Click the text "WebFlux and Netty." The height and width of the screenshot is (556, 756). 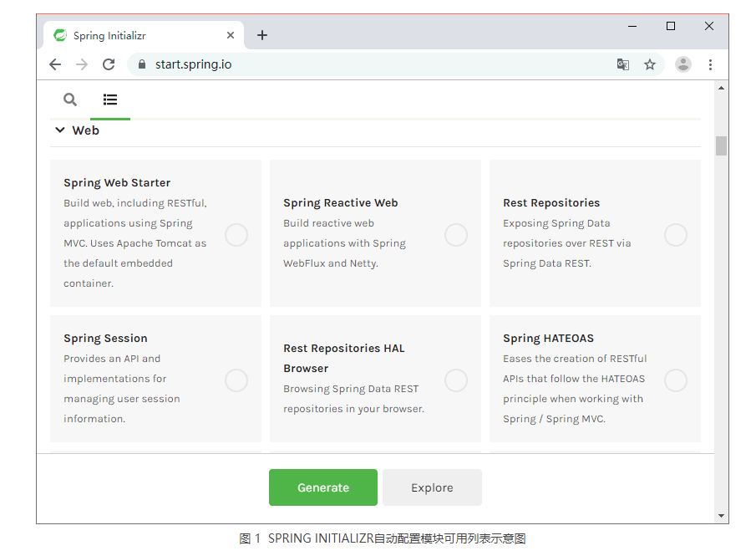pyautogui.click(x=331, y=263)
